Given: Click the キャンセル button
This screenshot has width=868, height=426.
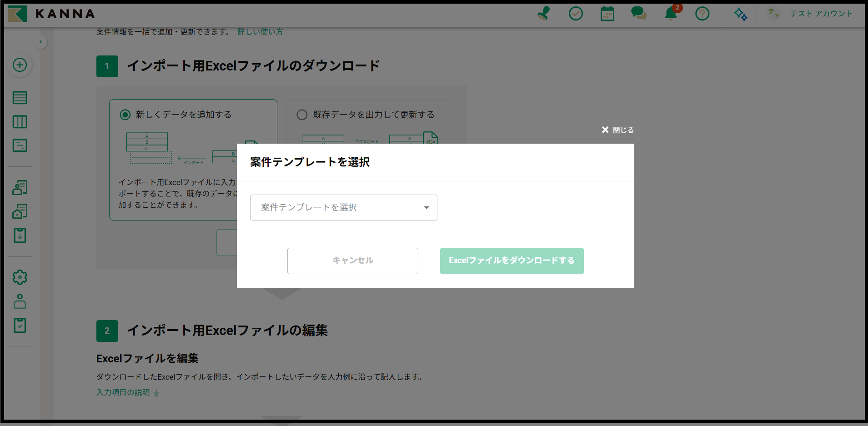Looking at the screenshot, I should click(x=352, y=261).
